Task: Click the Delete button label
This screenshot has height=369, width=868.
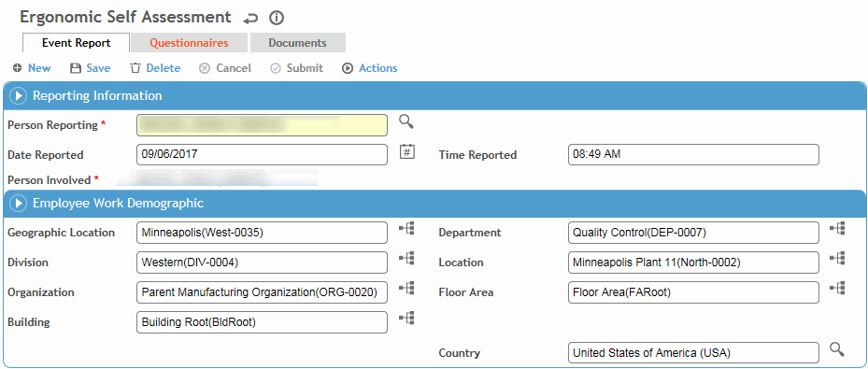Action: click(164, 68)
